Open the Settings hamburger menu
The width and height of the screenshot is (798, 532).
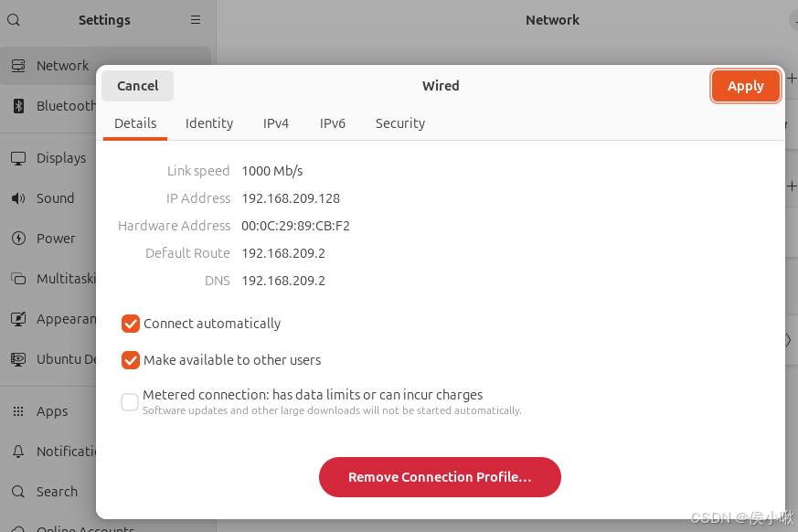[x=196, y=20]
